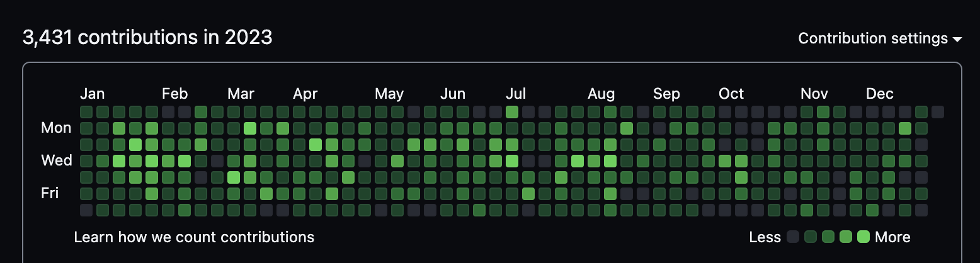Click the 3,431 contributions in 2023 heading
980x263 pixels.
(147, 38)
